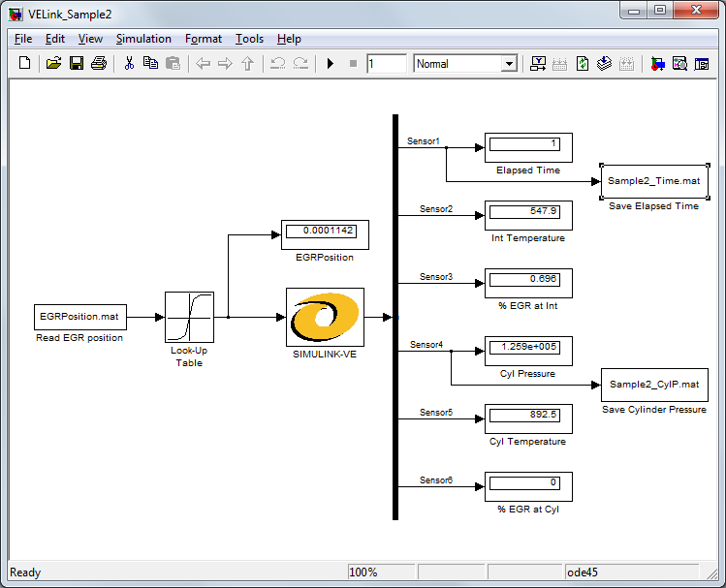726x588 pixels.
Task: Click the VELink_Sample2 window icon
Action: pyautogui.click(x=16, y=15)
